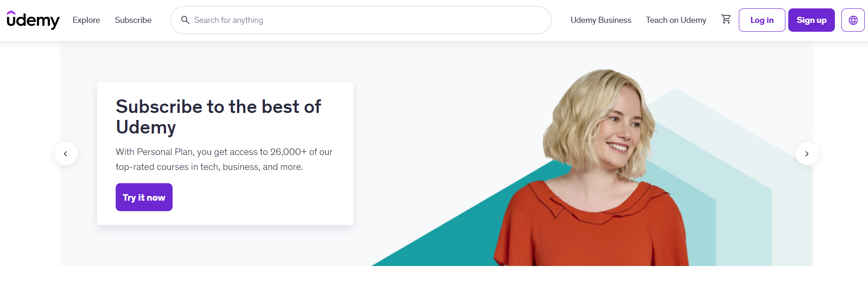Click the Log in button
The height and width of the screenshot is (294, 868).
click(762, 20)
